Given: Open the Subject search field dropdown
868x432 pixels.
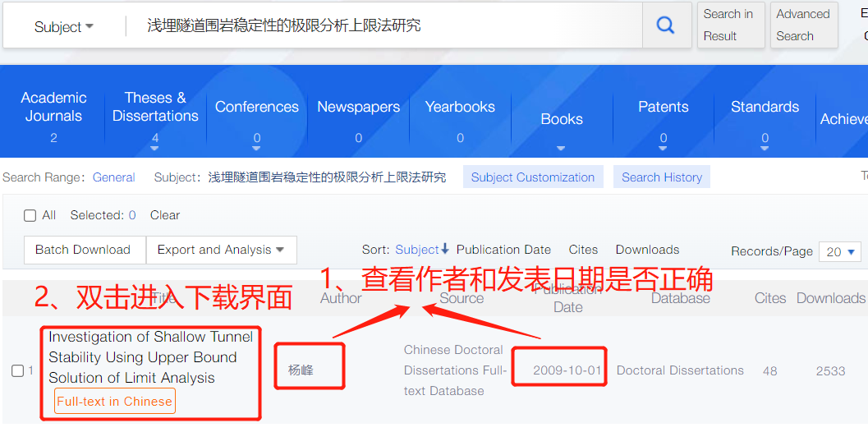Looking at the screenshot, I should 64,26.
